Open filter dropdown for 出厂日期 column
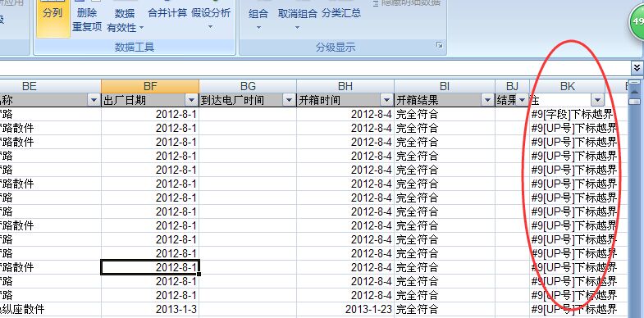The image size is (644, 318). point(191,100)
